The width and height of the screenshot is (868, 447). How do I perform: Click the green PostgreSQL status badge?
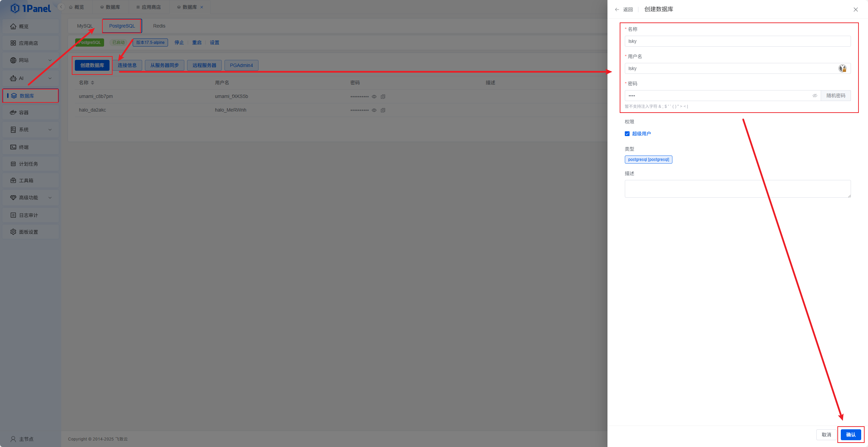[x=89, y=43]
